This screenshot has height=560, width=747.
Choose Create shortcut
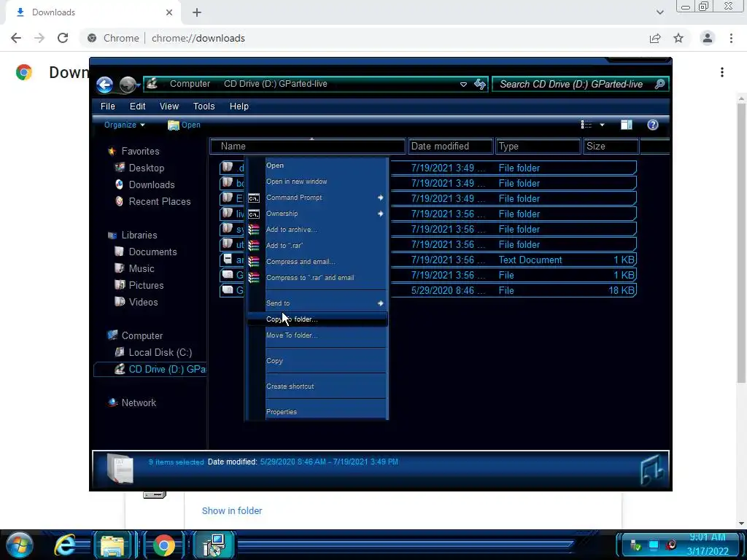click(317, 386)
